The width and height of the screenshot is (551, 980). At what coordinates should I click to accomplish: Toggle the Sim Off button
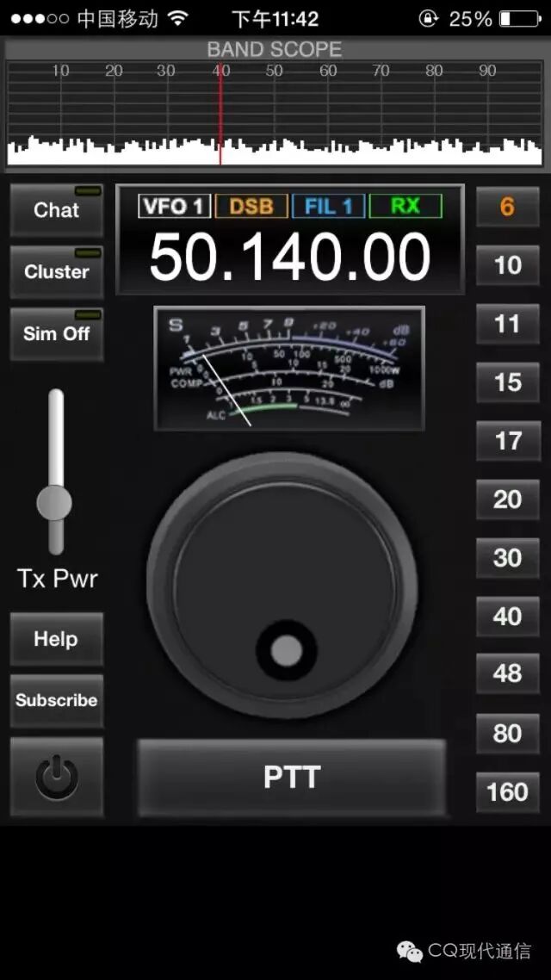[57, 334]
